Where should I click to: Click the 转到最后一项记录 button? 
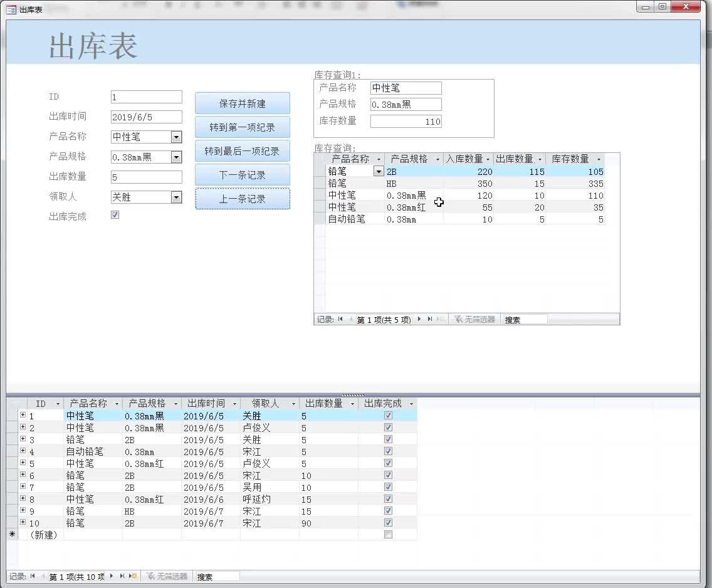(243, 151)
